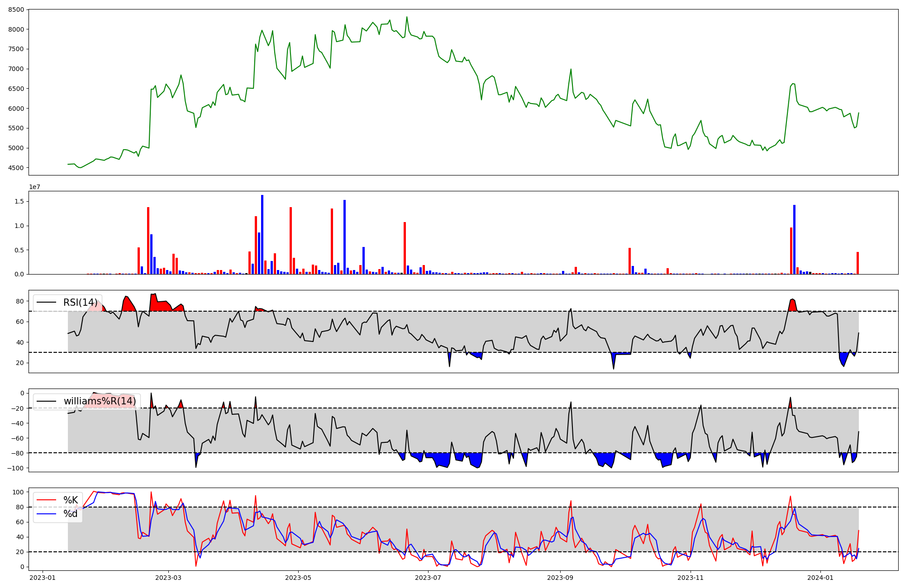
Task: Click the 2023-09 x-axis date label
Action: 560,577
